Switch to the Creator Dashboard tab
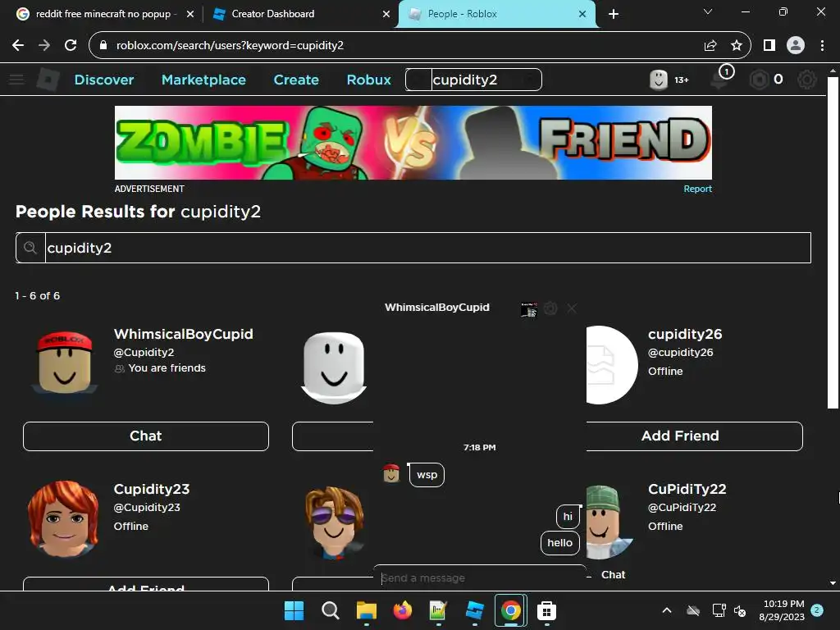The width and height of the screenshot is (840, 630). coord(300,14)
